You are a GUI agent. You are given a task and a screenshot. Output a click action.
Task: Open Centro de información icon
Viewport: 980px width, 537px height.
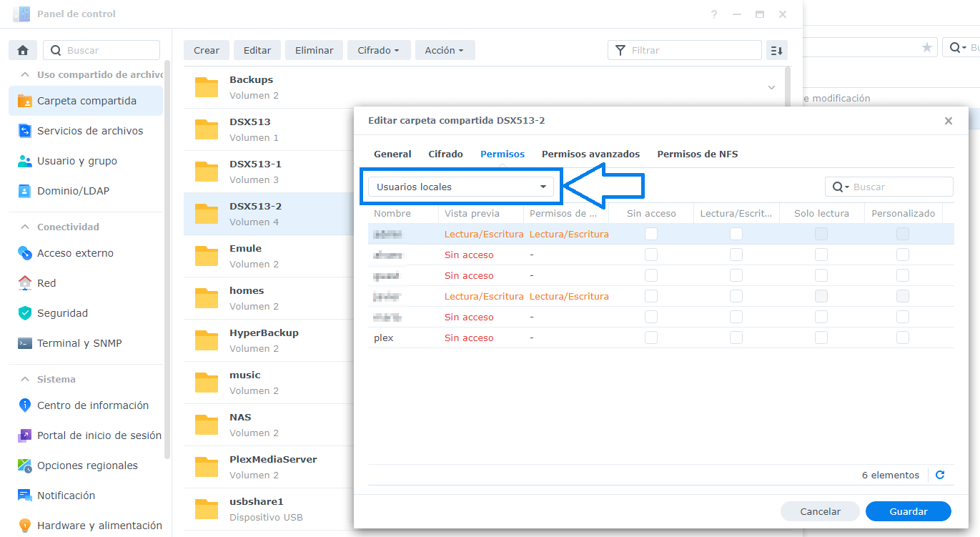[x=25, y=405]
